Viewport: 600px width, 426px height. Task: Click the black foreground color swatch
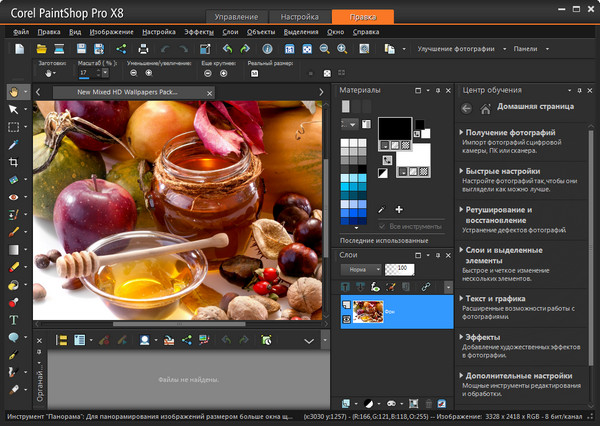click(394, 127)
